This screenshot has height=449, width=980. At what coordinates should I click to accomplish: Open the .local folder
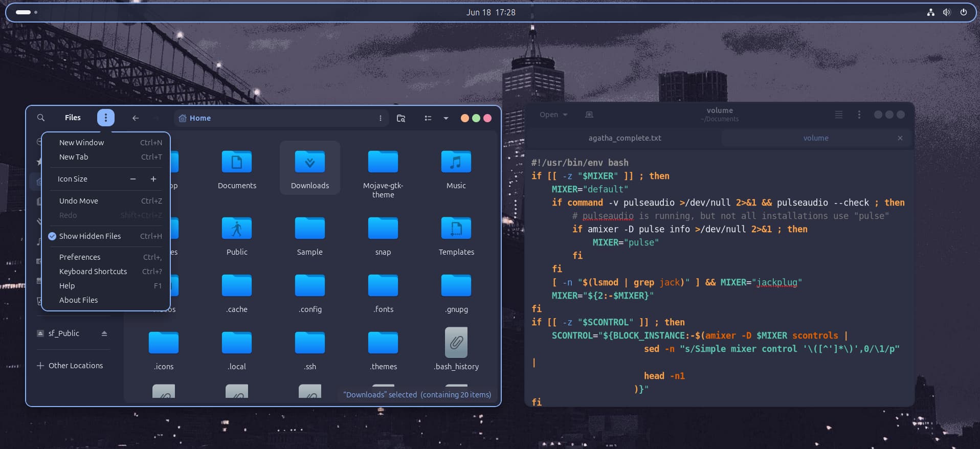click(237, 351)
